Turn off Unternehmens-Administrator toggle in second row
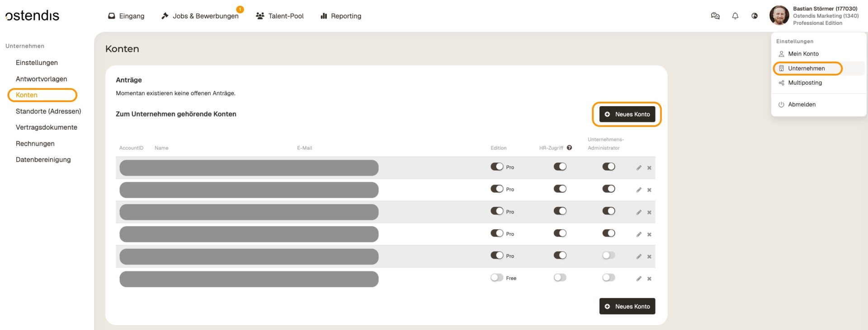 609,189
